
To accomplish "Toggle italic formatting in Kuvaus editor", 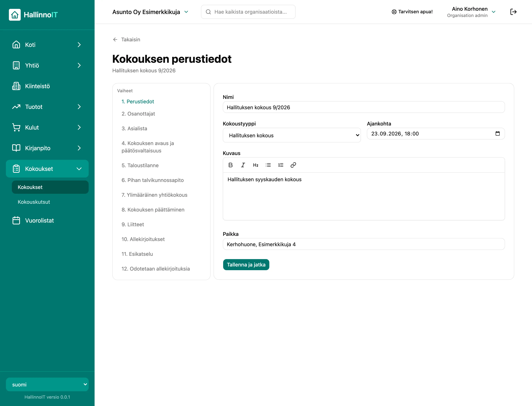I will pos(243,165).
